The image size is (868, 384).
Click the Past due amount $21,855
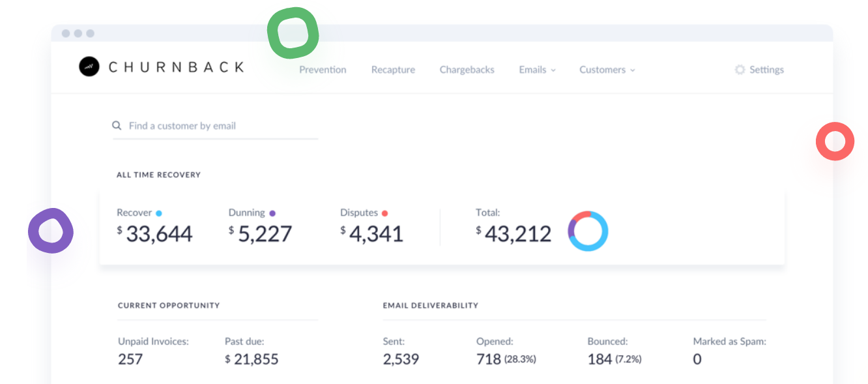tap(252, 359)
